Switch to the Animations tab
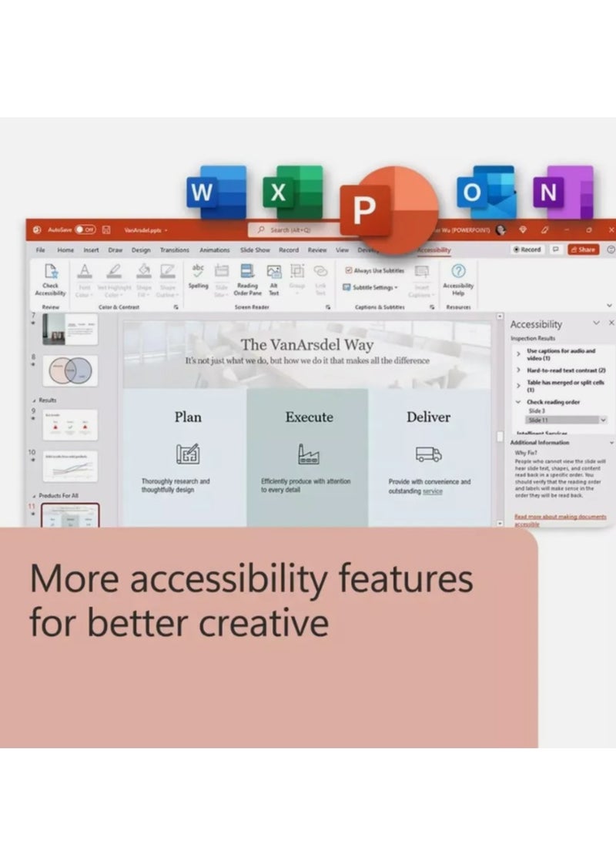Image resolution: width=616 pixels, height=844 pixels. pyautogui.click(x=215, y=250)
